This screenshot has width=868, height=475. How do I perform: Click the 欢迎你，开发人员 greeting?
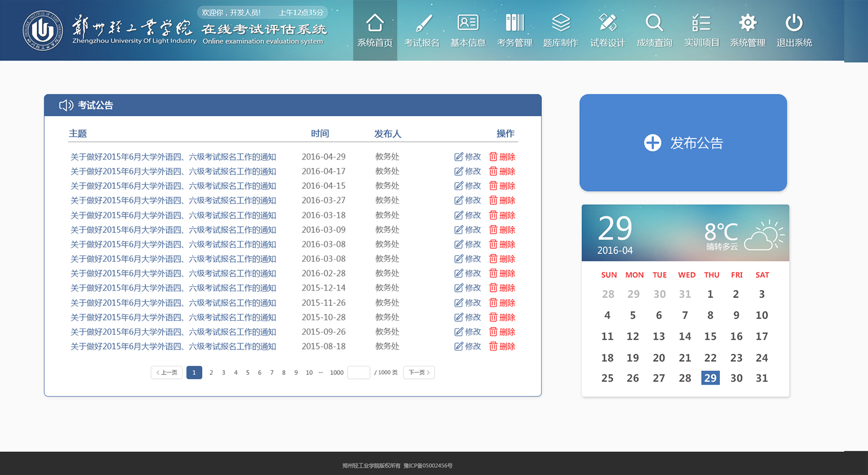click(231, 12)
